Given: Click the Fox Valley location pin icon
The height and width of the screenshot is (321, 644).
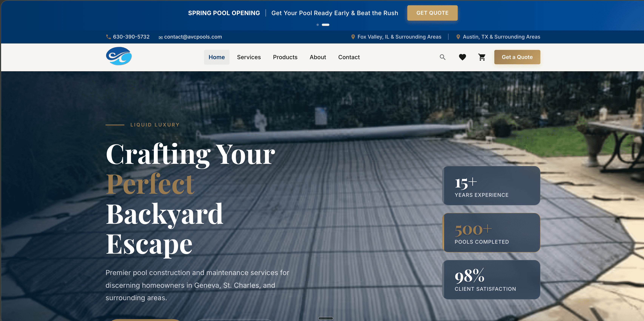Looking at the screenshot, I should coord(353,37).
